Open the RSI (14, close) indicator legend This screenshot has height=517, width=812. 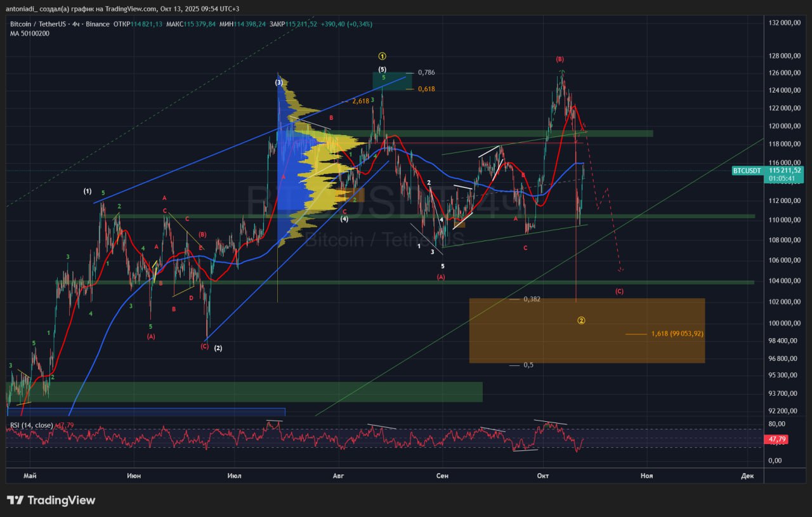click(32, 425)
